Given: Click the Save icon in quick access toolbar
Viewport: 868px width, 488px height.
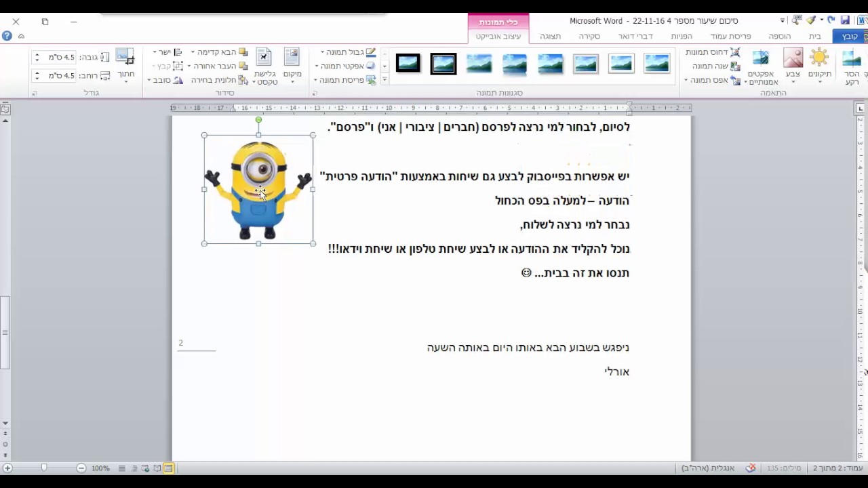Looking at the screenshot, I should point(845,21).
